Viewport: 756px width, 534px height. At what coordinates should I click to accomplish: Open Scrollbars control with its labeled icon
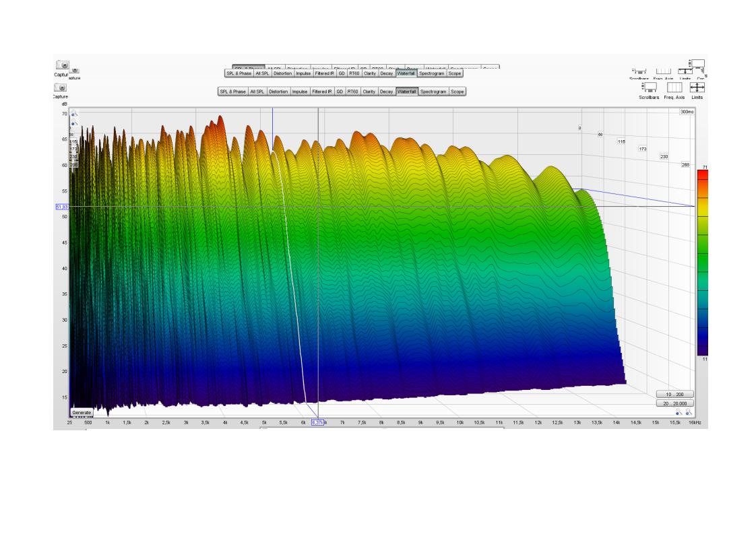[x=649, y=88]
